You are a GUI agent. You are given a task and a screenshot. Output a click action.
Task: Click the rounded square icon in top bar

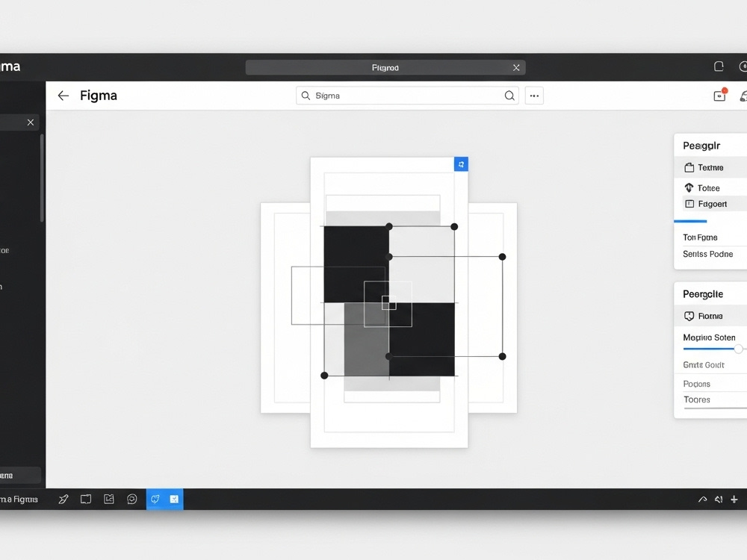tap(719, 66)
